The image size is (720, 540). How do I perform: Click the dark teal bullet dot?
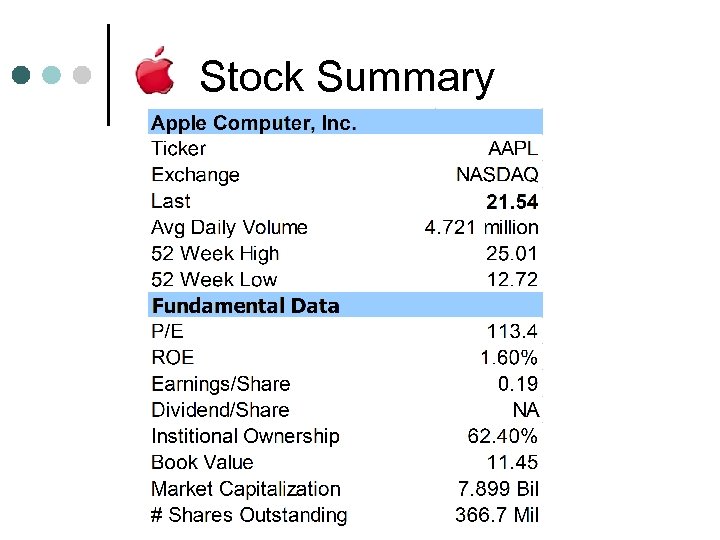[x=21, y=74]
